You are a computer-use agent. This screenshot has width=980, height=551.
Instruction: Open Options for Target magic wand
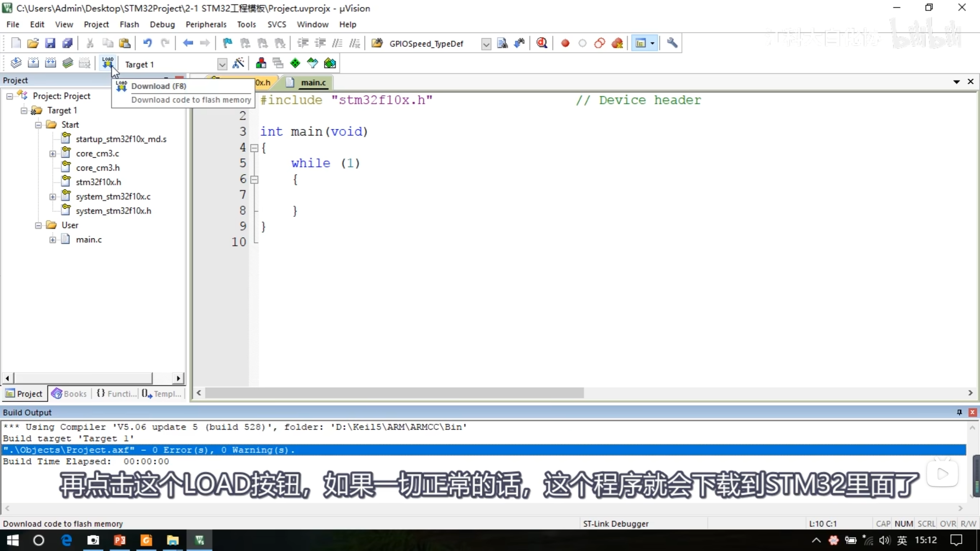click(238, 63)
